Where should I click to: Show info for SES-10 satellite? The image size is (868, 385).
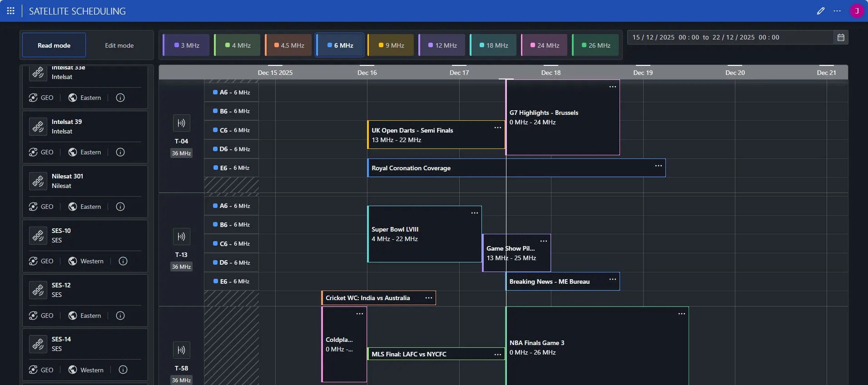[123, 261]
